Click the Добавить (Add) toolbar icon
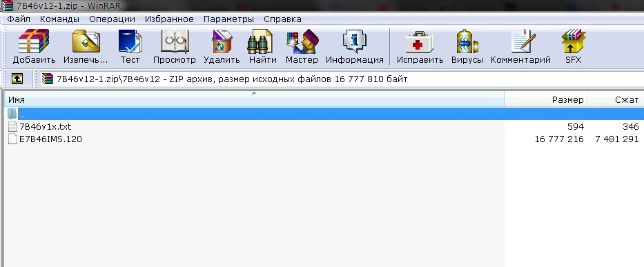644x267 pixels. [x=34, y=41]
